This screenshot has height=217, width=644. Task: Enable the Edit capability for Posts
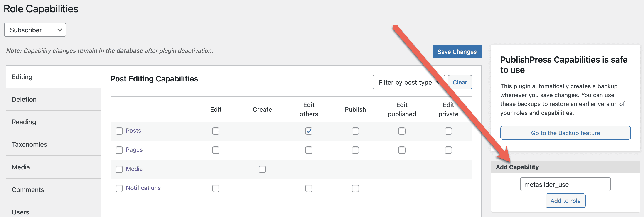click(216, 131)
